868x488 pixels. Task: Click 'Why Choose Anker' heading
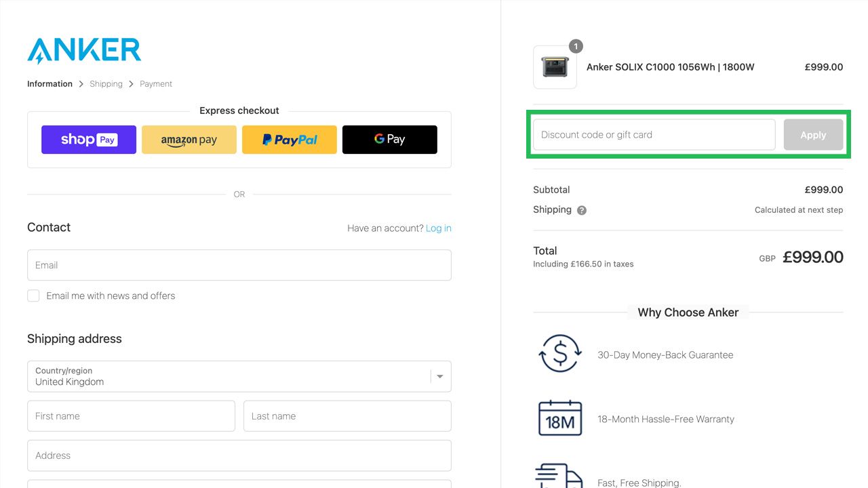point(688,312)
